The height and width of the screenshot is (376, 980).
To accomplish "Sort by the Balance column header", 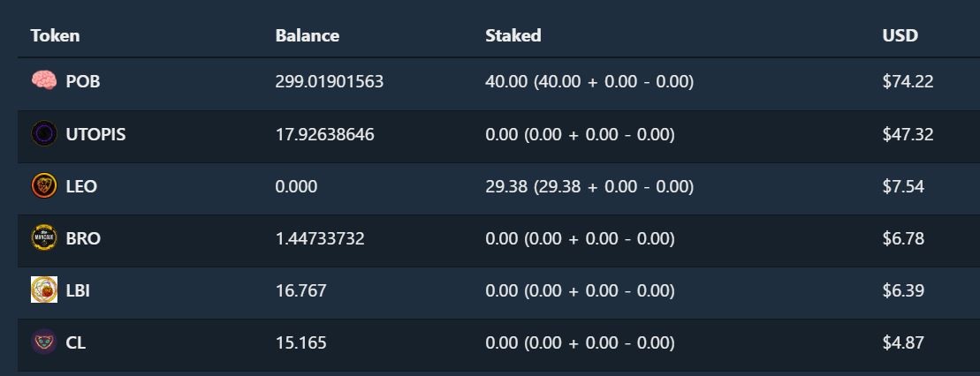I will click(x=307, y=35).
